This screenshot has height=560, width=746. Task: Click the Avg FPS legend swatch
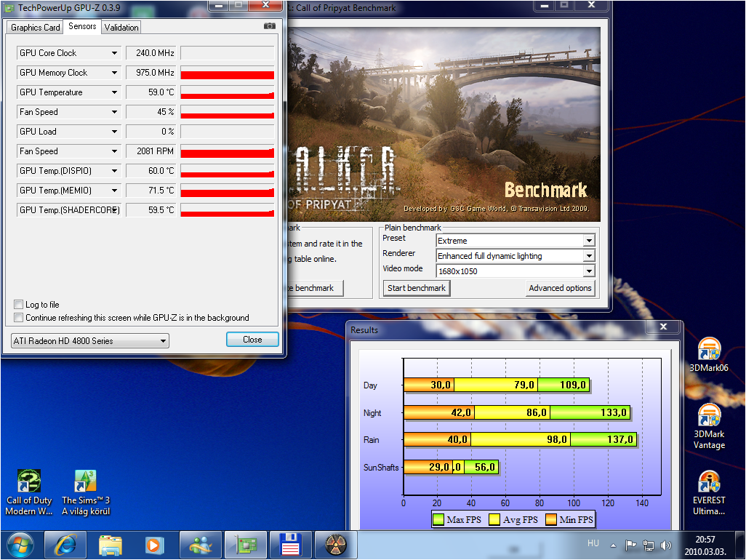coord(494,519)
